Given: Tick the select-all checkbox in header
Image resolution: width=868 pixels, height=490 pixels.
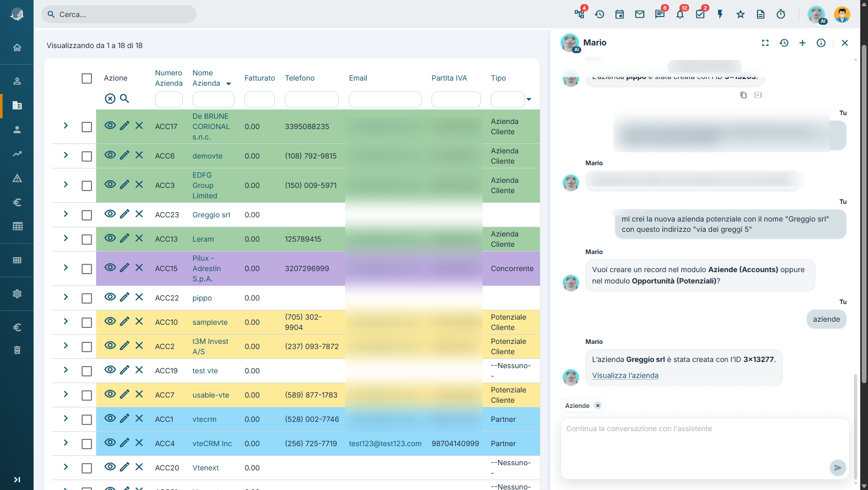Looking at the screenshot, I should click(87, 78).
